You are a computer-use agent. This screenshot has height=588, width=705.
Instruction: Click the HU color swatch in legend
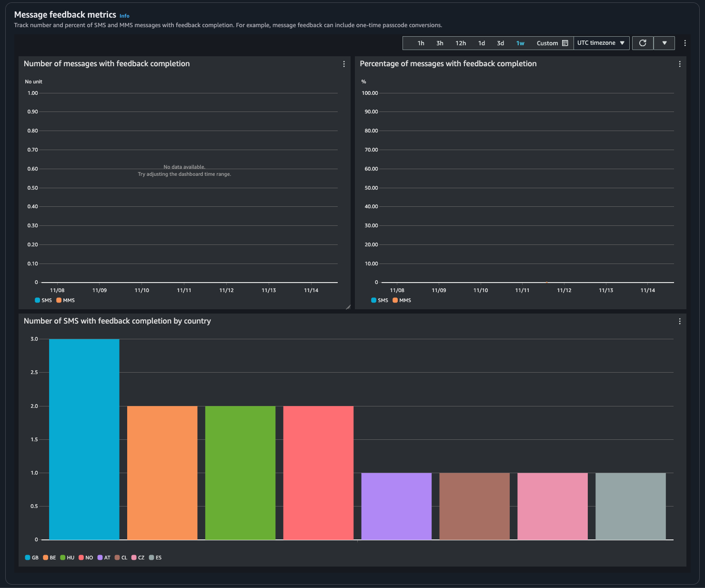point(63,558)
